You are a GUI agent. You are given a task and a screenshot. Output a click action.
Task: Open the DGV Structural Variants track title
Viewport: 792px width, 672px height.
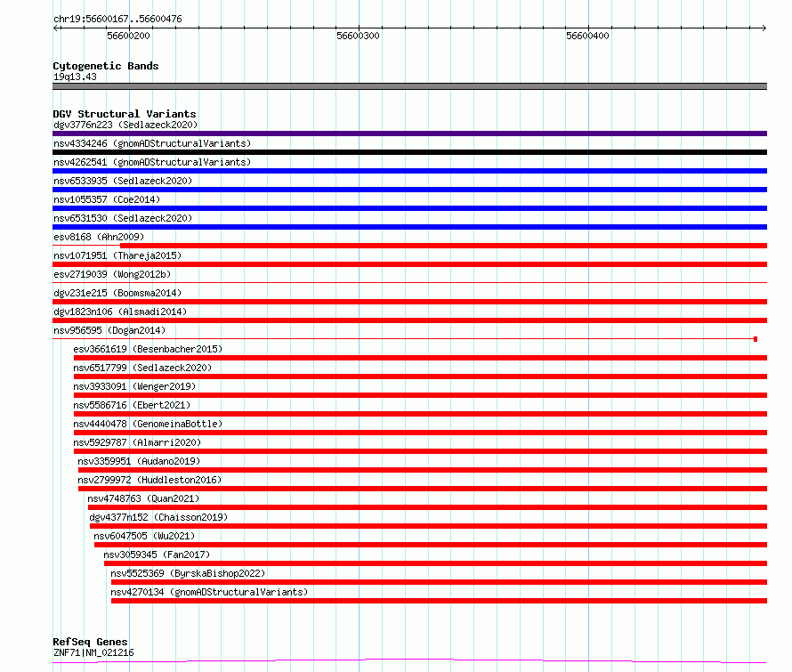[125, 114]
